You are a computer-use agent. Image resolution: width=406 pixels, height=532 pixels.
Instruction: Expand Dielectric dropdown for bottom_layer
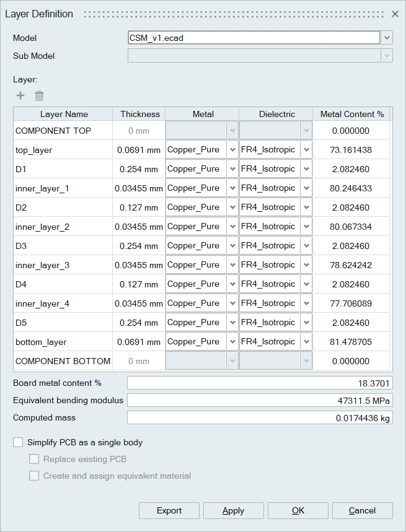point(306,342)
